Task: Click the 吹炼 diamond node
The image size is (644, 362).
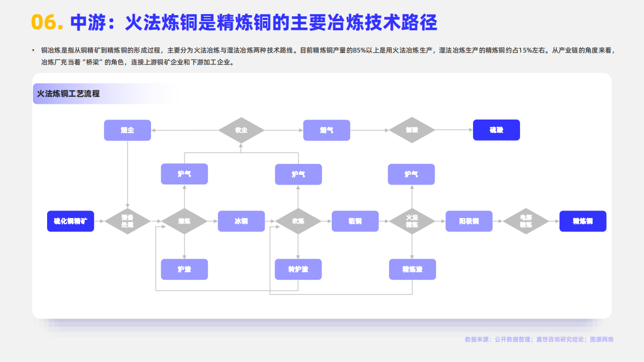Action: click(x=298, y=221)
